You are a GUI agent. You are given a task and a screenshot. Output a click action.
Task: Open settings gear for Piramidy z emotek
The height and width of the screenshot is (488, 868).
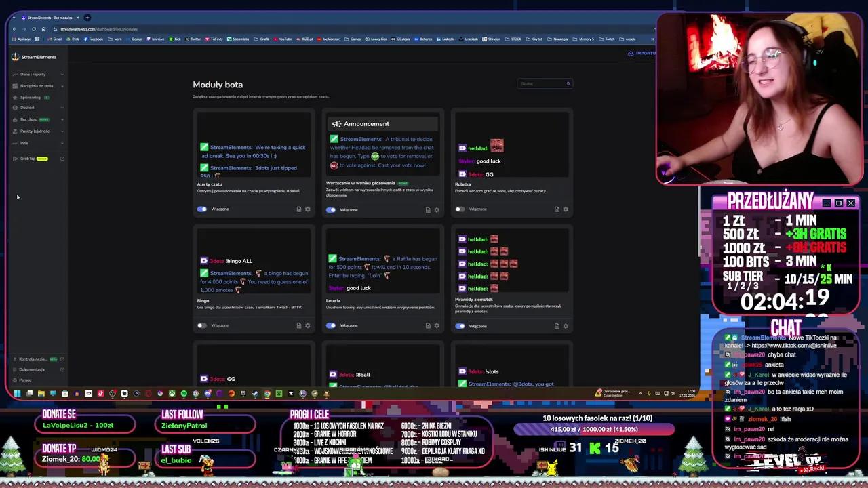coord(566,326)
